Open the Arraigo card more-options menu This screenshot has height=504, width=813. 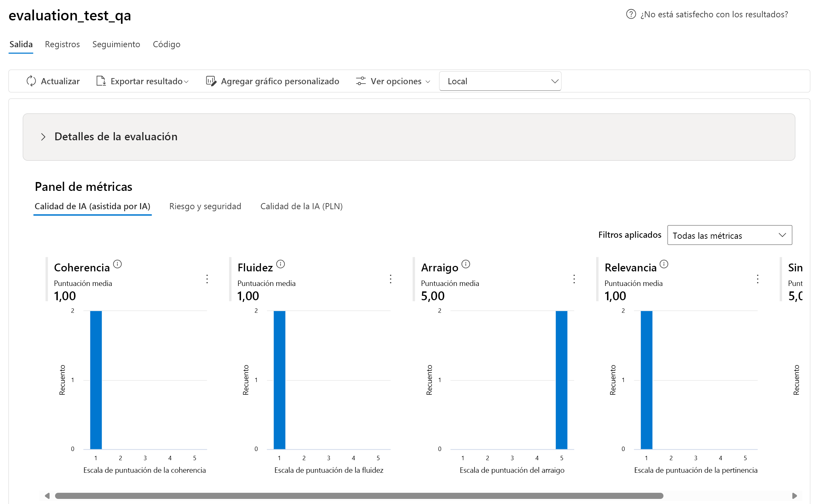click(574, 279)
